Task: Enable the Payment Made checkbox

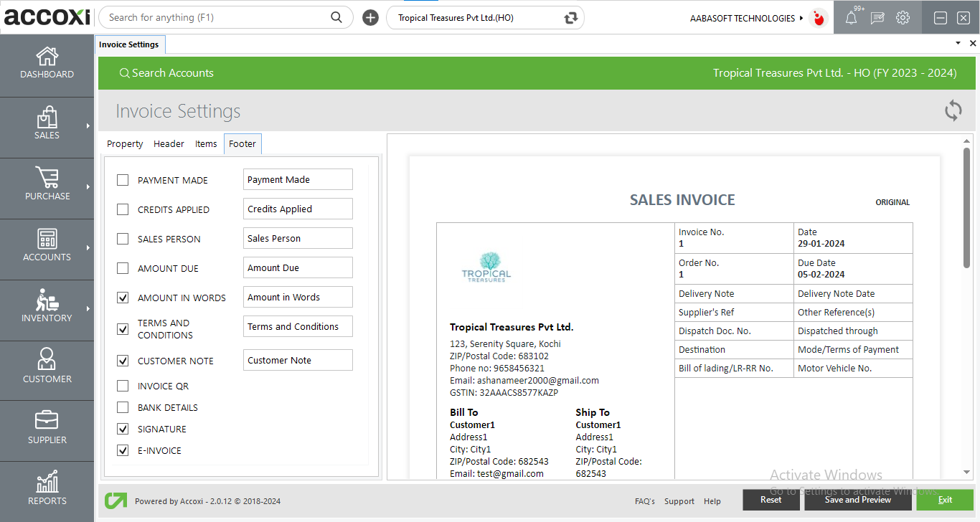Action: pos(123,180)
